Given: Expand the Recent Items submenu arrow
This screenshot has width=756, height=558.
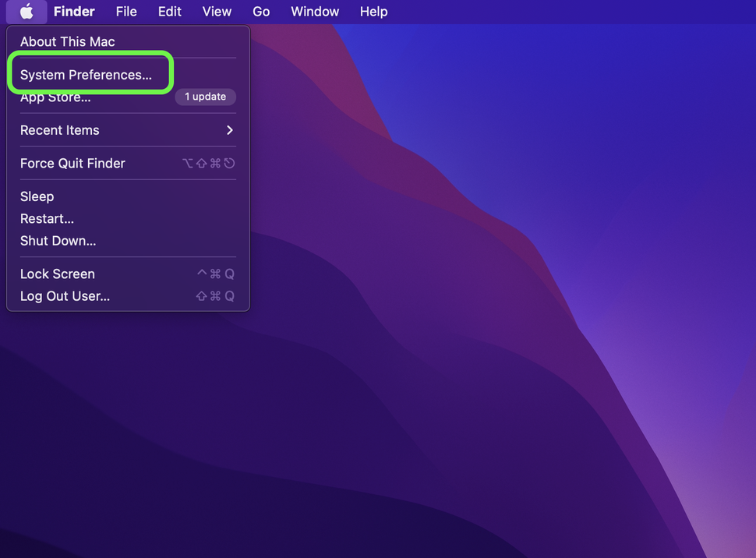Looking at the screenshot, I should (x=230, y=130).
